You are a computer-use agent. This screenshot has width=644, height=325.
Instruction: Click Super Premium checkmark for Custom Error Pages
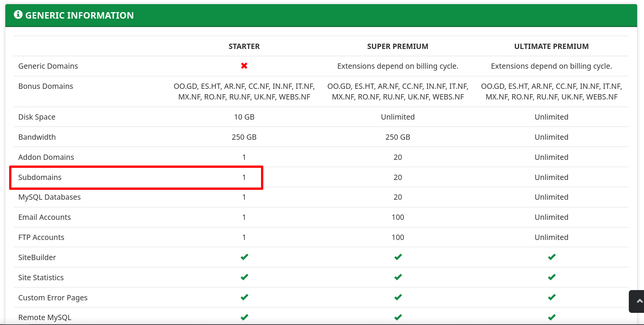[x=398, y=297]
